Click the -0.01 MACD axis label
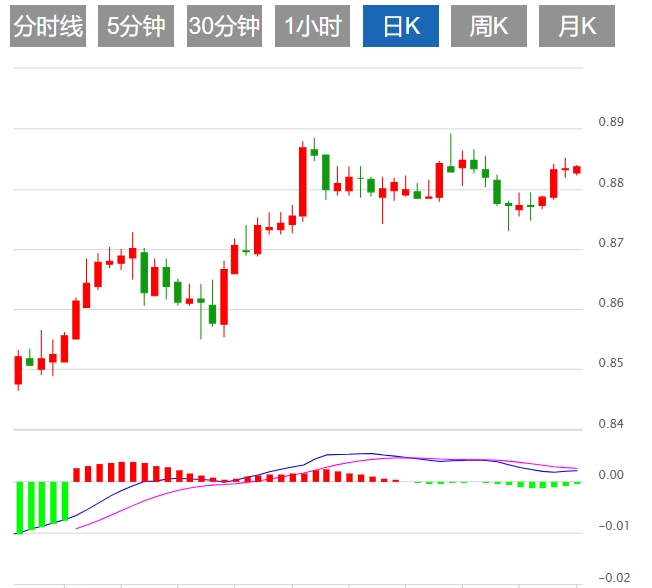 (614, 526)
